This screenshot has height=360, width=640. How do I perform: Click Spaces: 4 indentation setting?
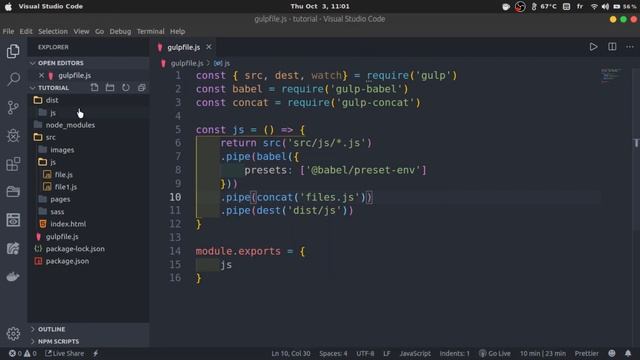[333, 353]
